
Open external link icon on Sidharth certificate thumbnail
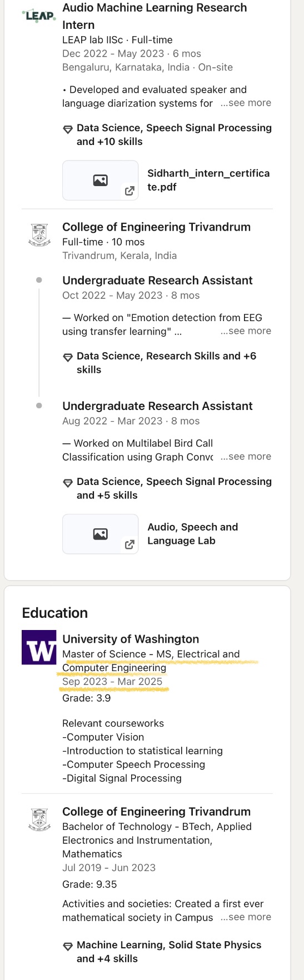tap(129, 191)
